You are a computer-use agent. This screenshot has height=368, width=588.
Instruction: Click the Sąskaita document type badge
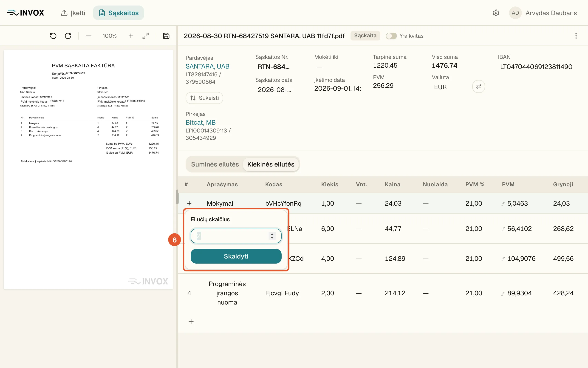(365, 35)
